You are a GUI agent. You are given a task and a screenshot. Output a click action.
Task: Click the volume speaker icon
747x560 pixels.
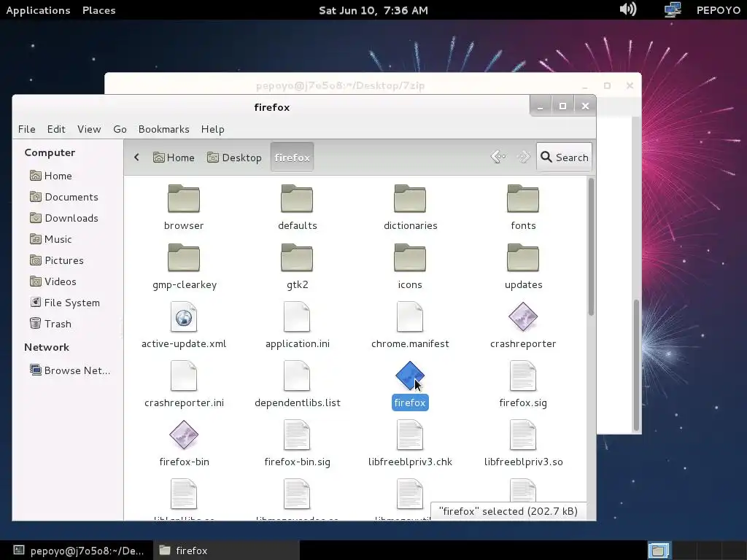(x=628, y=9)
